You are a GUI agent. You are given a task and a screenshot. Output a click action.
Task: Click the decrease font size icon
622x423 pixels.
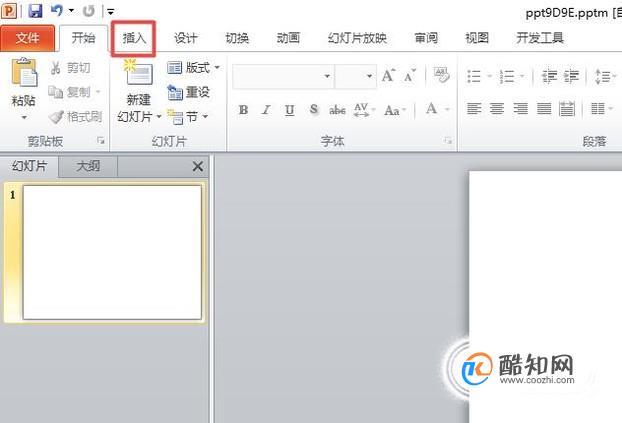point(410,75)
